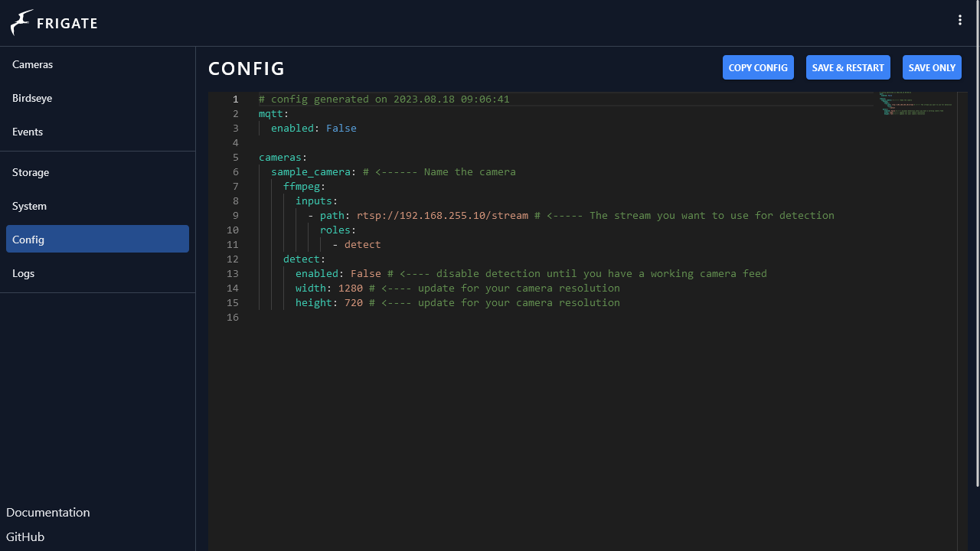Open Birdseye view from the sidebar
This screenshot has width=980, height=551.
coord(32,99)
